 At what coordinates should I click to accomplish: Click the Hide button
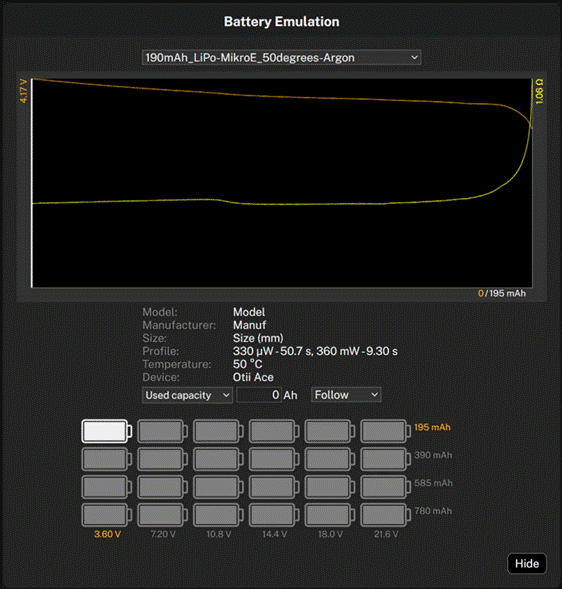[x=527, y=563]
